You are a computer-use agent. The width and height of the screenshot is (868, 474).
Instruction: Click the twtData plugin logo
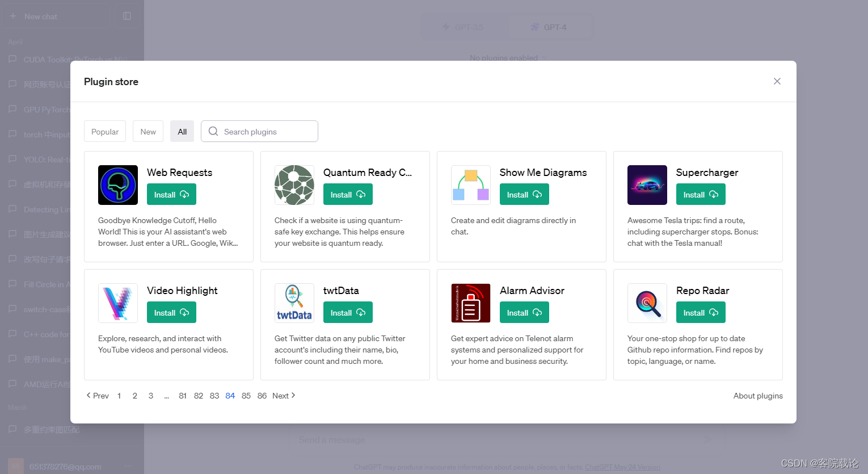point(294,303)
